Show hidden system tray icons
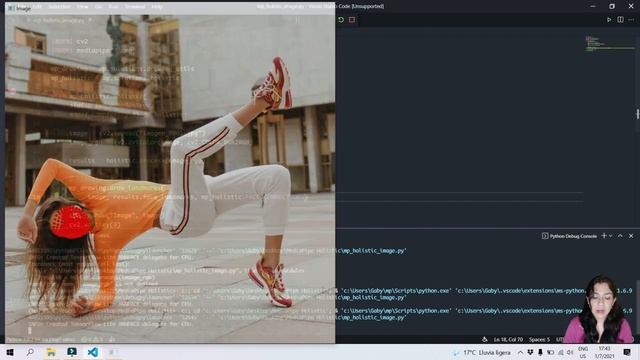640x360 pixels. click(x=520, y=352)
